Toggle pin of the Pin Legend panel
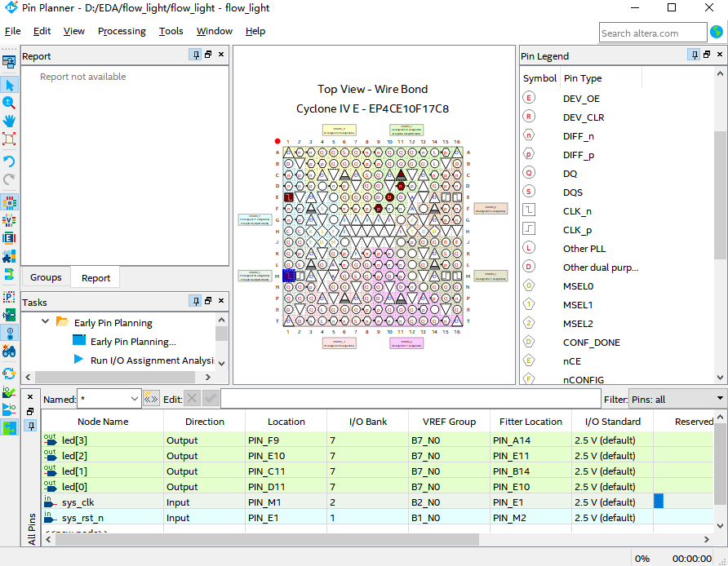The width and height of the screenshot is (728, 566). pos(694,55)
